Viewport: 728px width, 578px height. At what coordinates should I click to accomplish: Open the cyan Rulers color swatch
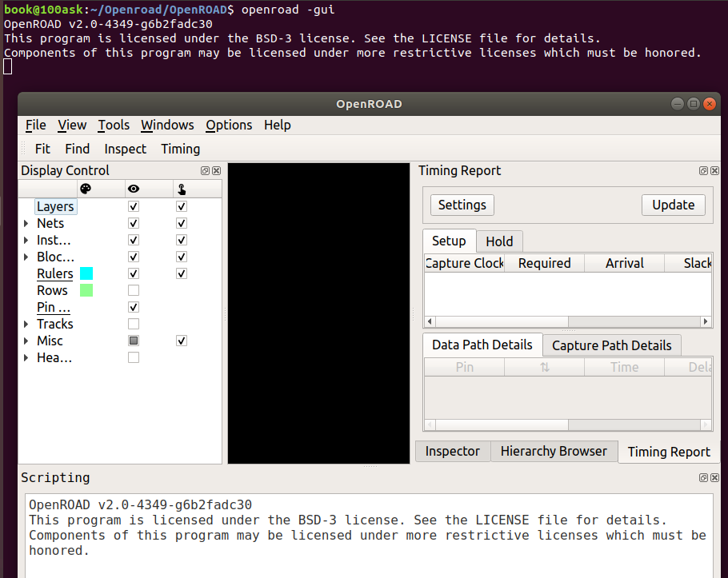click(x=86, y=273)
